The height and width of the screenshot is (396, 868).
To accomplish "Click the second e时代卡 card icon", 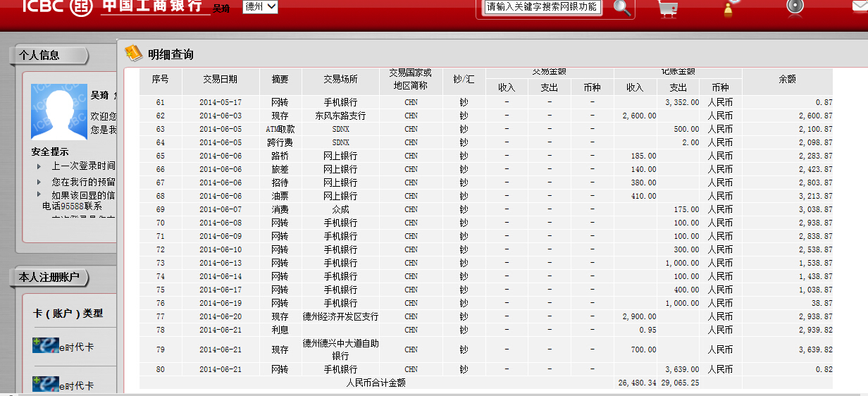I will [x=45, y=384].
